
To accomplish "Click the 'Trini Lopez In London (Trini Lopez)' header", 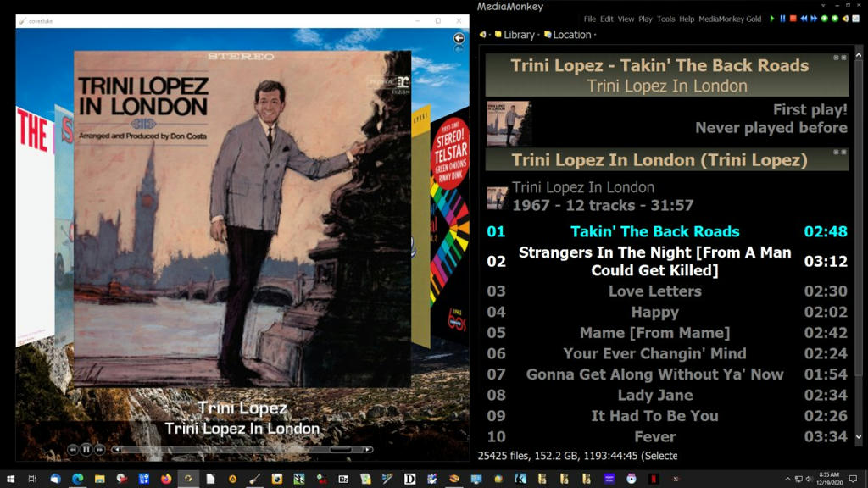I will (x=667, y=160).
